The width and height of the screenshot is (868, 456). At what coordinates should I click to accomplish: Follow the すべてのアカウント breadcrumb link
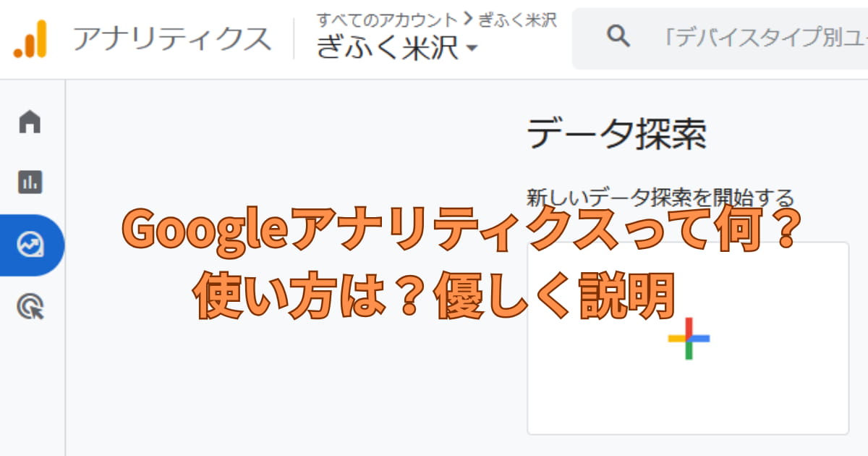click(388, 20)
